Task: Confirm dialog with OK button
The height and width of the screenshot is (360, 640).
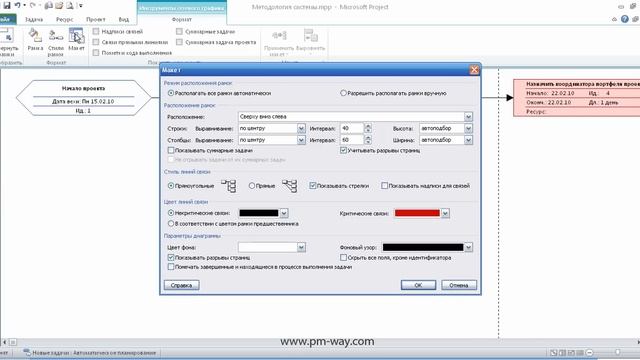Action: click(x=418, y=285)
